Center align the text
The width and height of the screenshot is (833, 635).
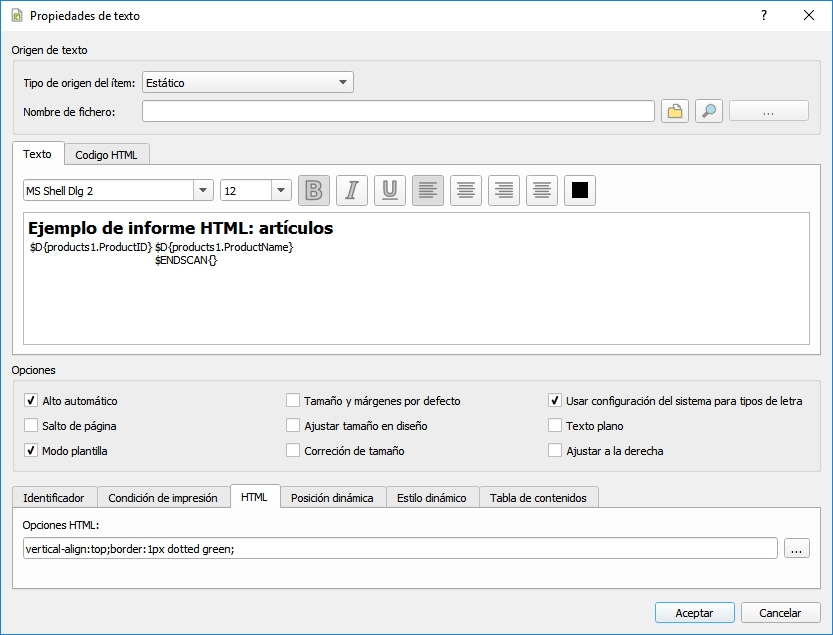(465, 190)
